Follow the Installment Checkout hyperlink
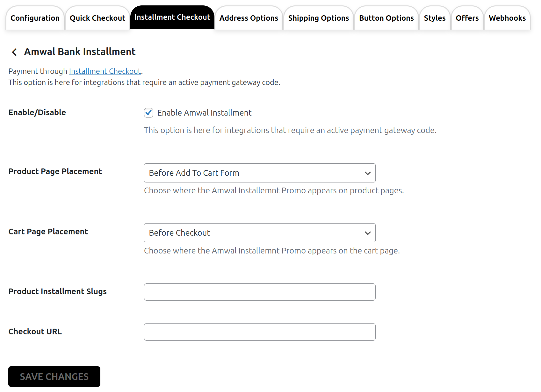Screen dimensions: 541x392 coord(105,71)
